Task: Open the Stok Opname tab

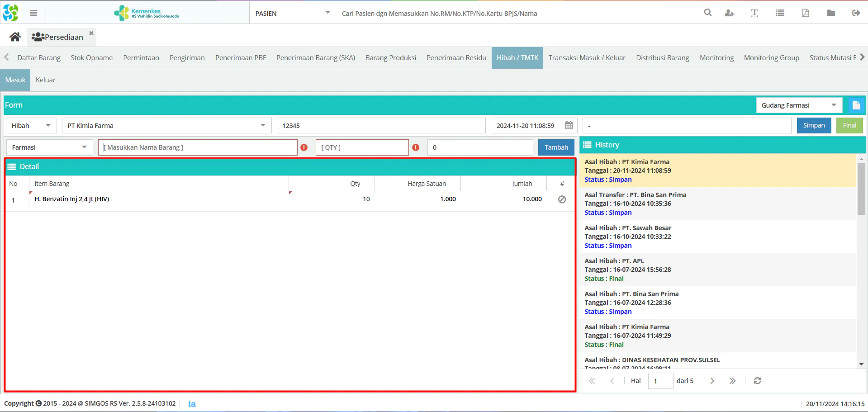Action: (92, 58)
